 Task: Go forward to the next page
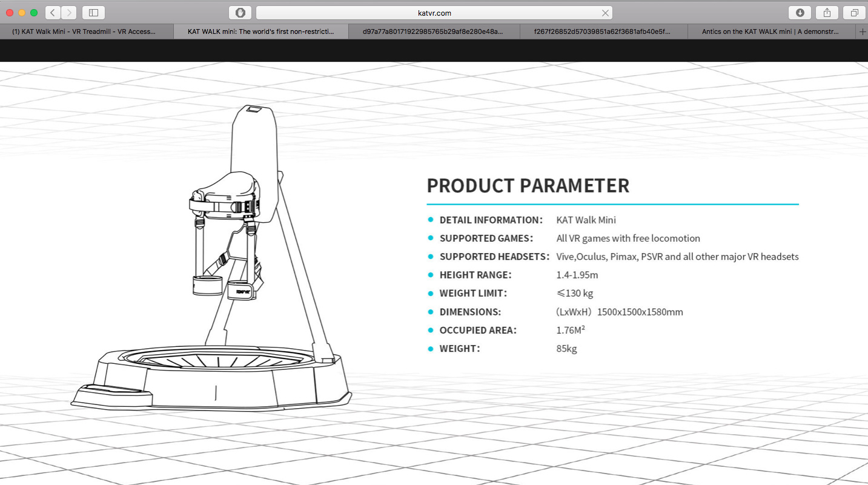(x=69, y=13)
